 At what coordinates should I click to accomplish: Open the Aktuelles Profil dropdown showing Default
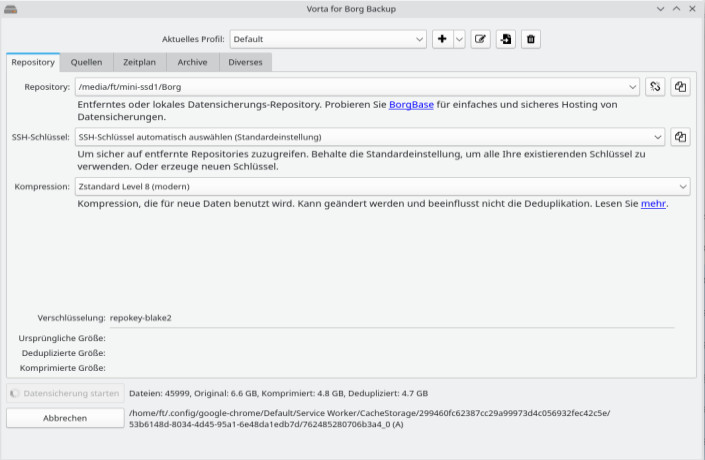328,39
